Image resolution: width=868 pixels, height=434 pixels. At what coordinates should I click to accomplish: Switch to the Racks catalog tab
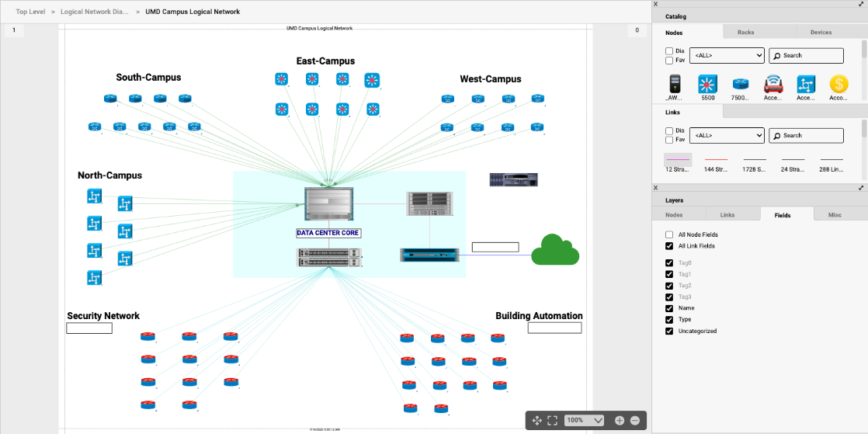(x=745, y=33)
